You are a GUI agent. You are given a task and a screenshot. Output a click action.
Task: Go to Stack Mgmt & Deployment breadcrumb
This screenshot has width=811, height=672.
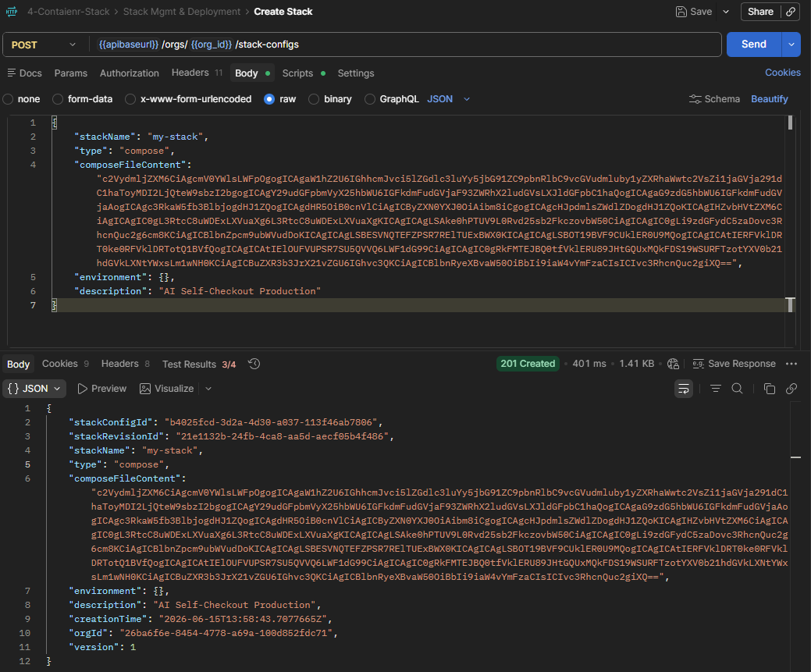pos(182,12)
